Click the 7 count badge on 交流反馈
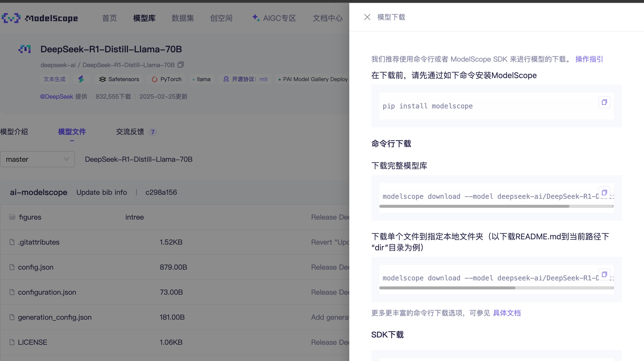Screen dimensions: 644x361 point(153,132)
